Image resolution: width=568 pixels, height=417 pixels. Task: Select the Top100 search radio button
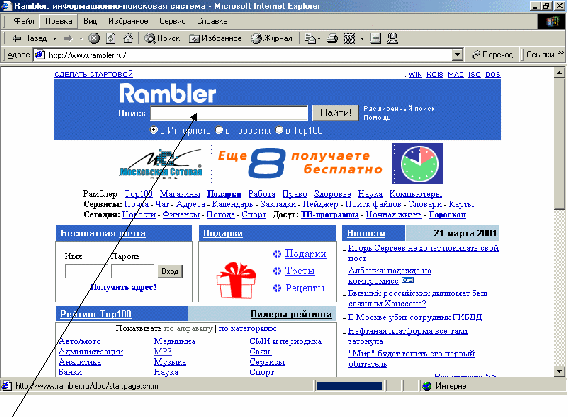tap(279, 130)
